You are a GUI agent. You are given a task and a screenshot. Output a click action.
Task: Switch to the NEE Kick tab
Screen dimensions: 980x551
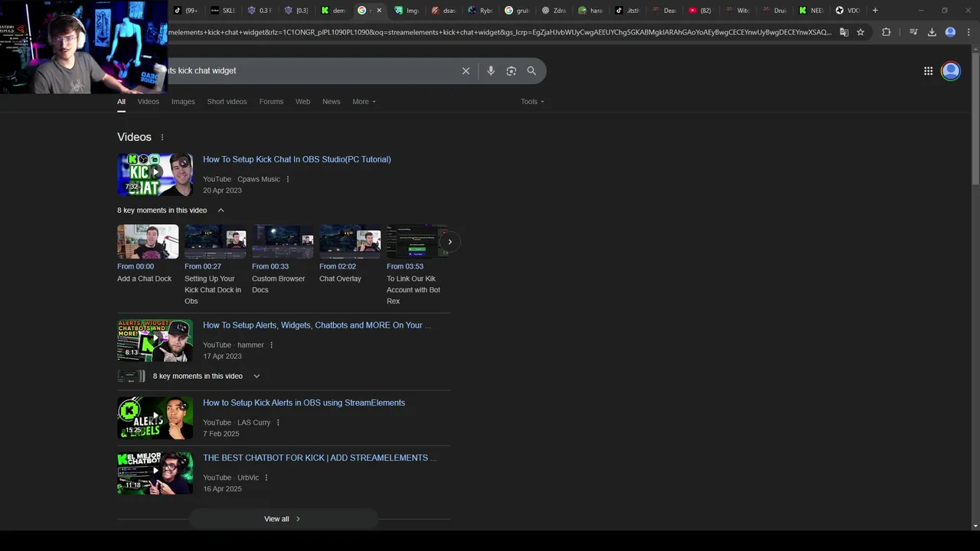pos(811,11)
